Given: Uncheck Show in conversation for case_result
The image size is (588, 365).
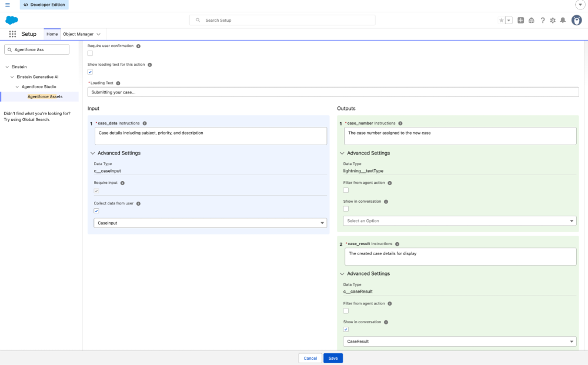Looking at the screenshot, I should pos(346,329).
